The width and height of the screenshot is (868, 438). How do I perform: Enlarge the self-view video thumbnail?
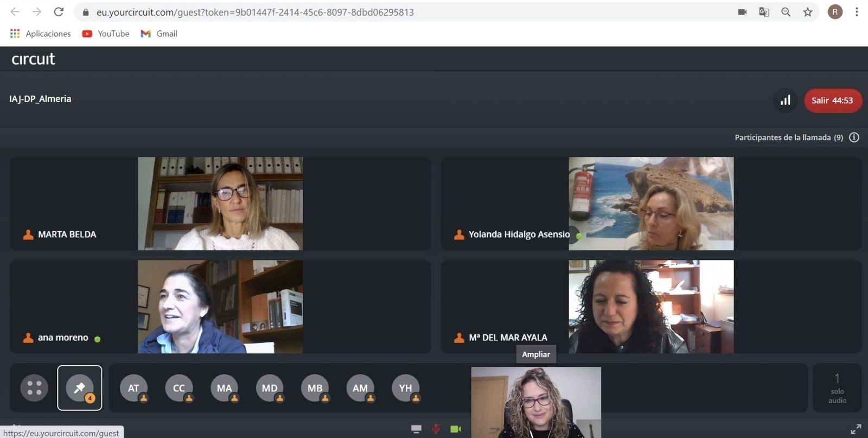536,402
